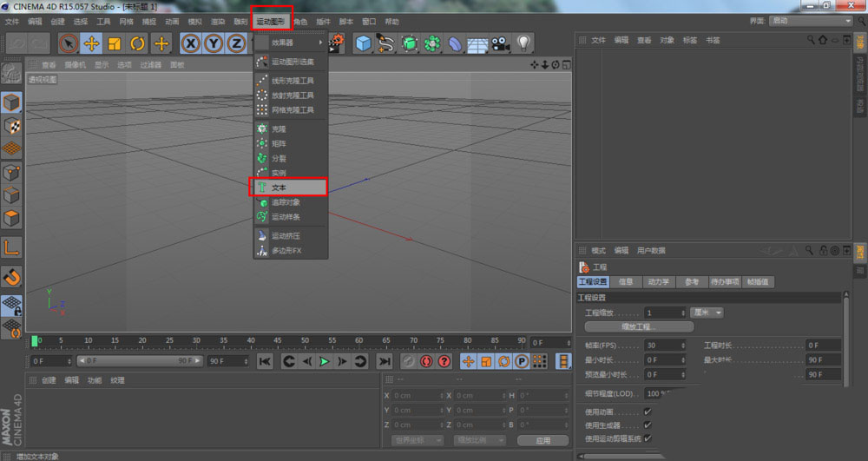Toggle Autokeying red circle button

[x=426, y=361]
